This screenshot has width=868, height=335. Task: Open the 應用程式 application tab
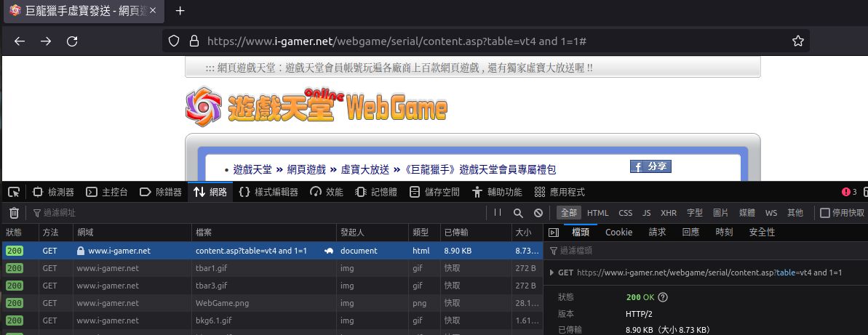[x=560, y=192]
